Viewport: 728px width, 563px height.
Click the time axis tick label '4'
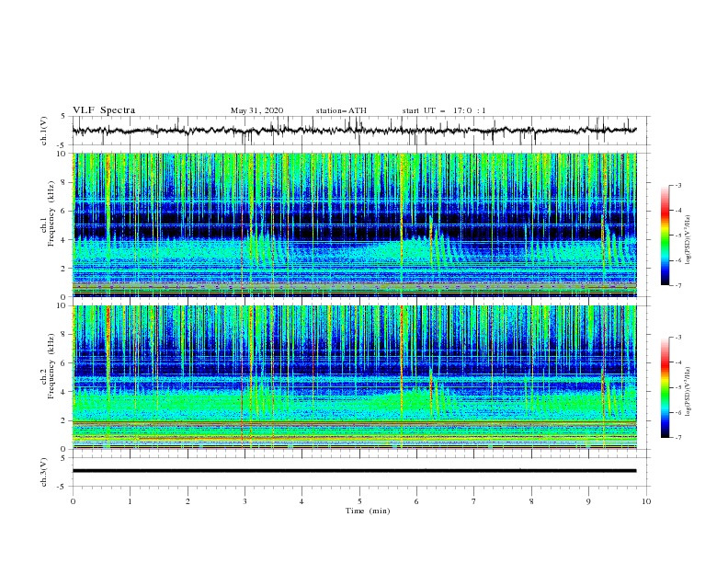pyautogui.click(x=301, y=501)
